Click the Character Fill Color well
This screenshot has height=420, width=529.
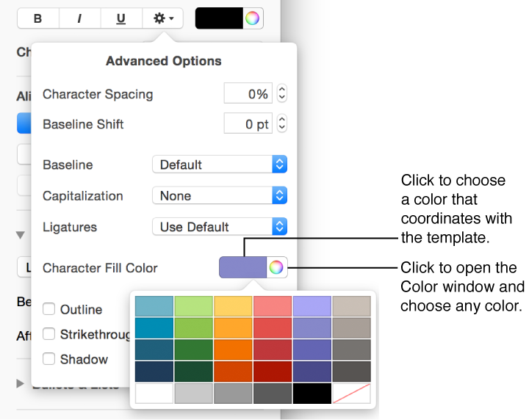(x=243, y=267)
